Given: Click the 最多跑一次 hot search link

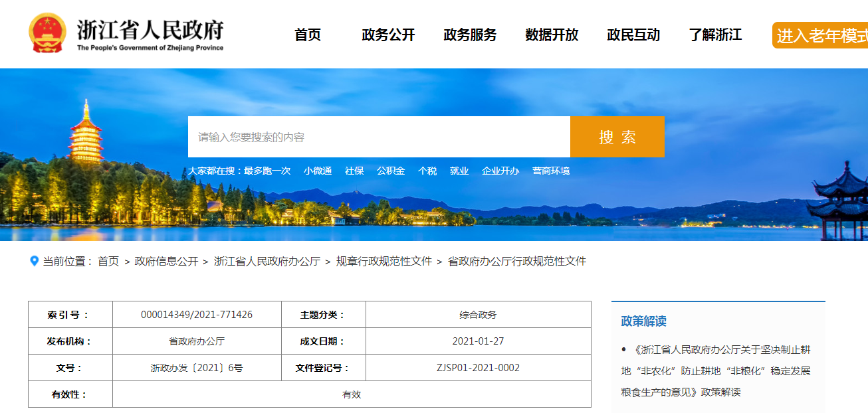Looking at the screenshot, I should click(267, 171).
